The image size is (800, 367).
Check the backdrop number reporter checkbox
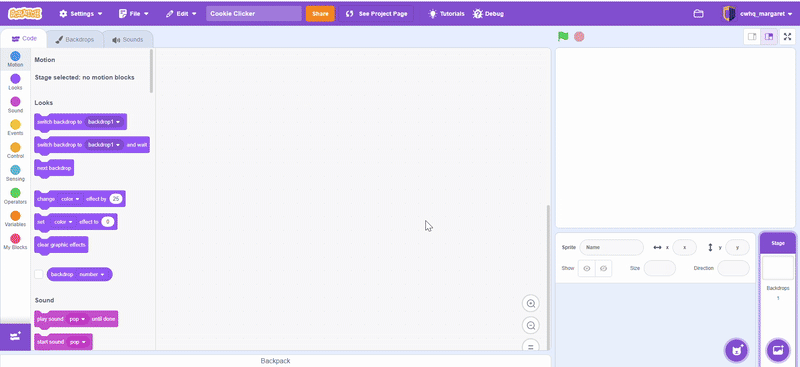tap(39, 274)
